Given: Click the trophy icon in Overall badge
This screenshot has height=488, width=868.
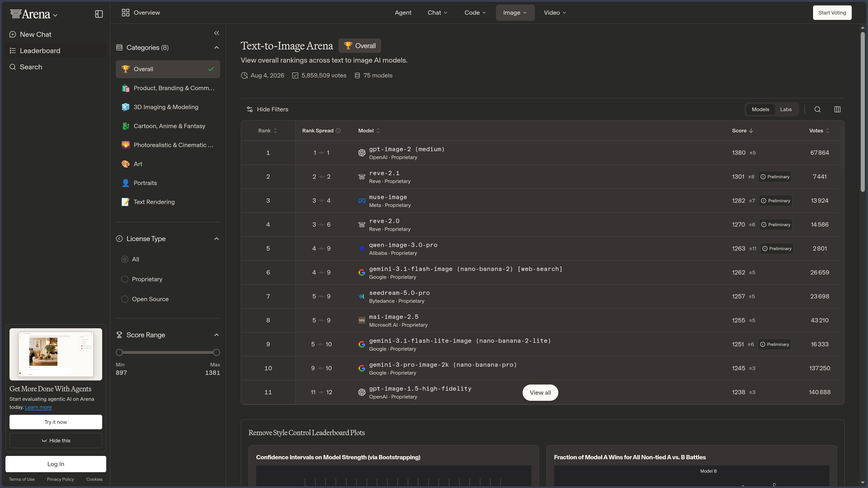Looking at the screenshot, I should (x=348, y=45).
